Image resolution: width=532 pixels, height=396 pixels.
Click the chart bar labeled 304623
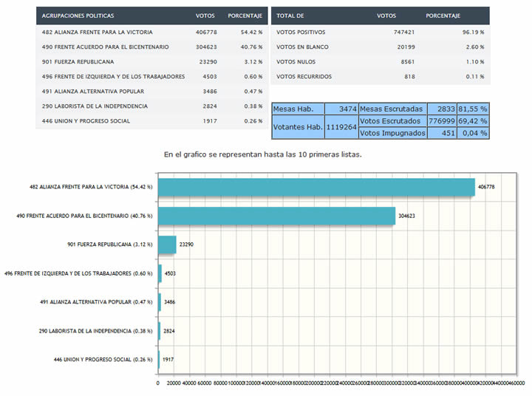point(276,216)
